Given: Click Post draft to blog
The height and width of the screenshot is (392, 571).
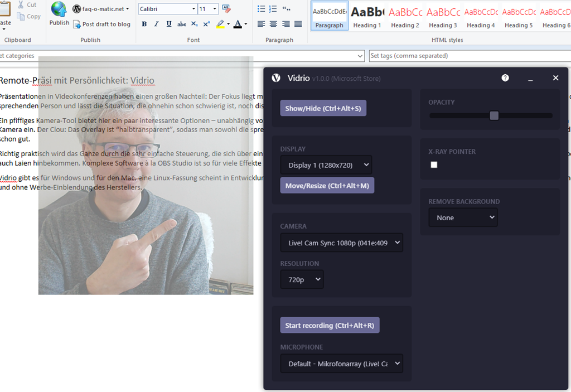Looking at the screenshot, I should pos(102,25).
